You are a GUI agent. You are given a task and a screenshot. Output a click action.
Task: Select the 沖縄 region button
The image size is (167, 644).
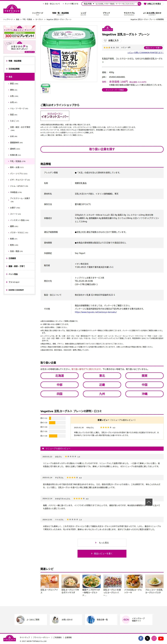tap(144, 394)
